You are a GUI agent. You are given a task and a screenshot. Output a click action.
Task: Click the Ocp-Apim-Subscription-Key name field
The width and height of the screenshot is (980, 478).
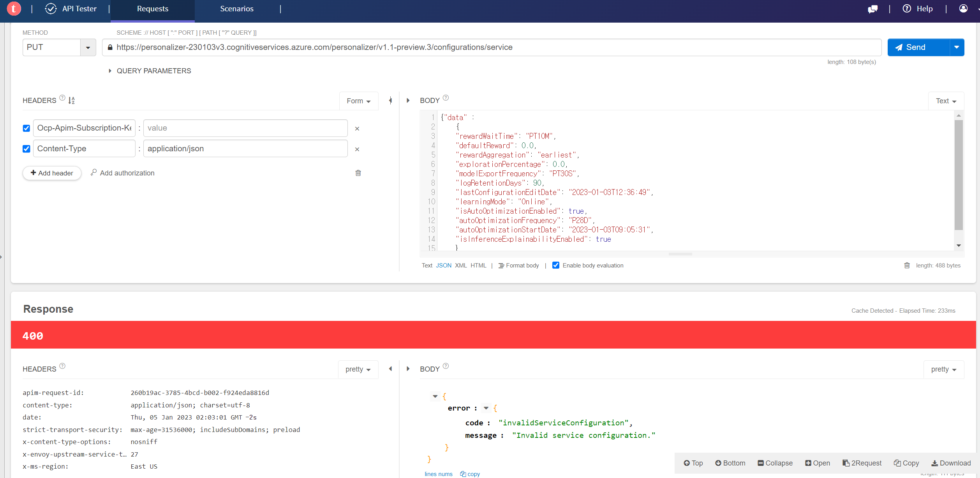tap(84, 128)
